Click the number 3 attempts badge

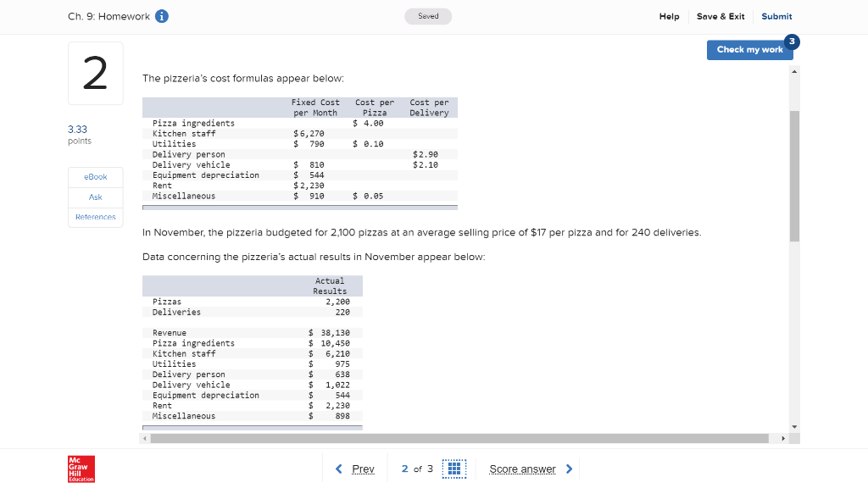(x=790, y=41)
